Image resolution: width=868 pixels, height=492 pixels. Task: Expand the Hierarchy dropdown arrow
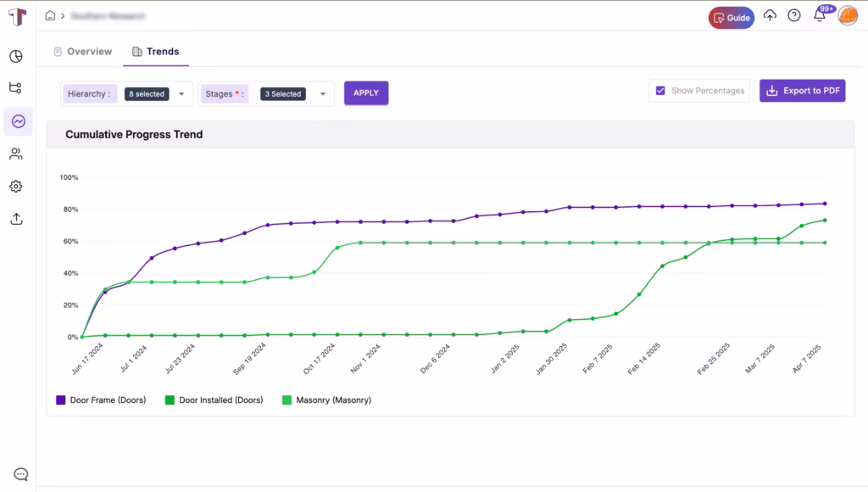pos(181,94)
